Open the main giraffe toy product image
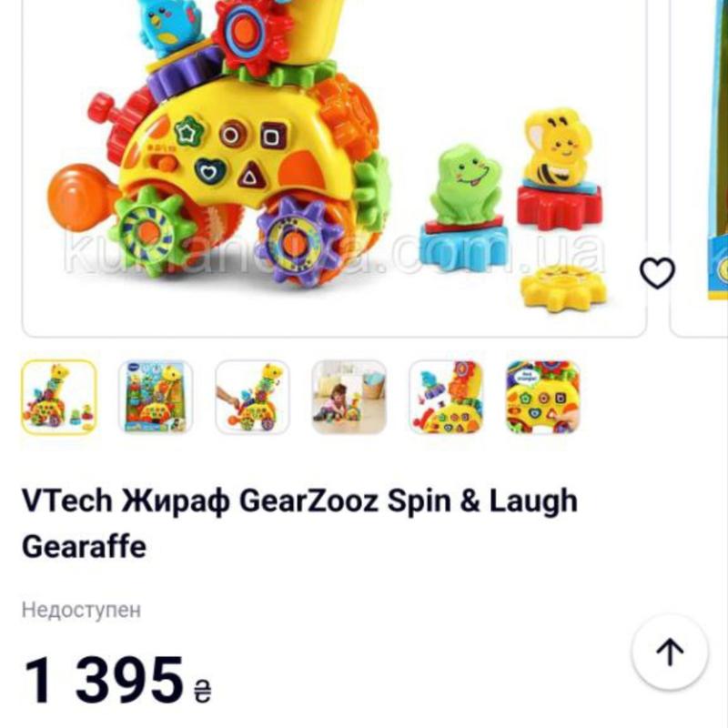The image size is (728, 728). 334,167
